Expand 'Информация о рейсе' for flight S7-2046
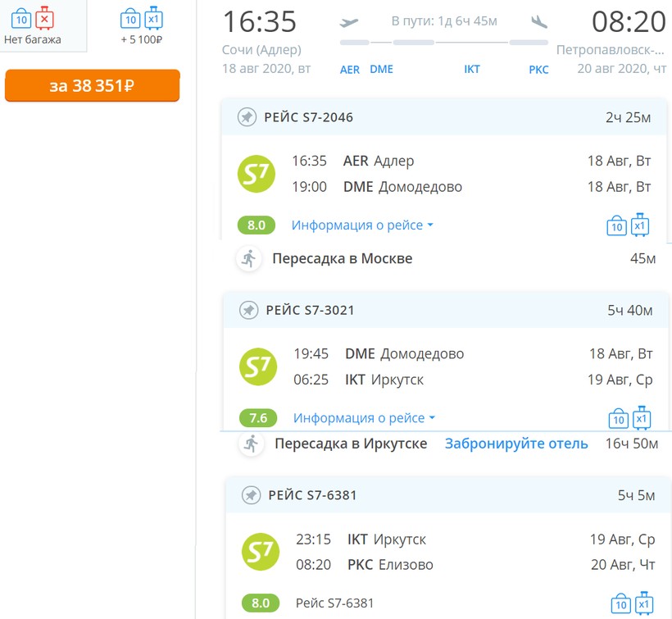 click(362, 225)
